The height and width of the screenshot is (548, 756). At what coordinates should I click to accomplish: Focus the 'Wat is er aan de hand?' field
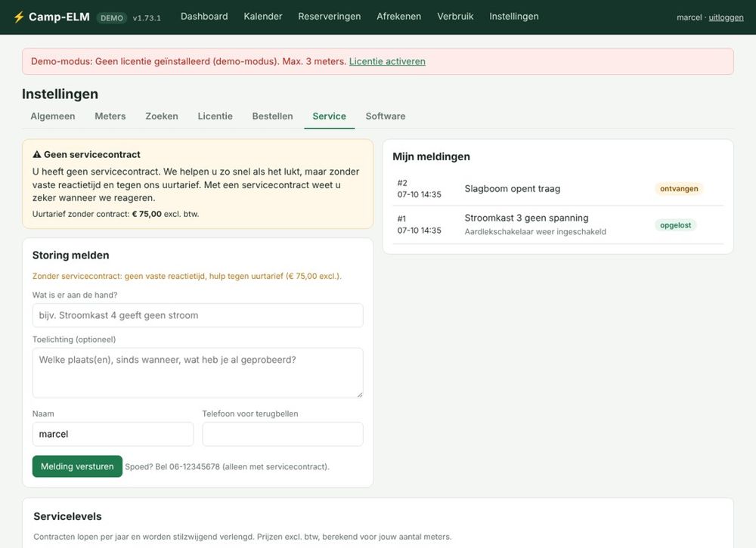[x=197, y=315]
